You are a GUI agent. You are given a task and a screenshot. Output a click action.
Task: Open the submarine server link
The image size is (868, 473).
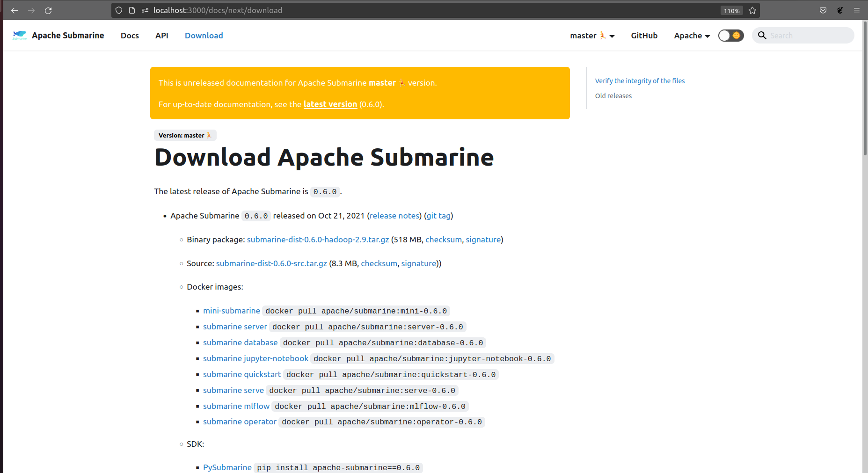tap(235, 327)
